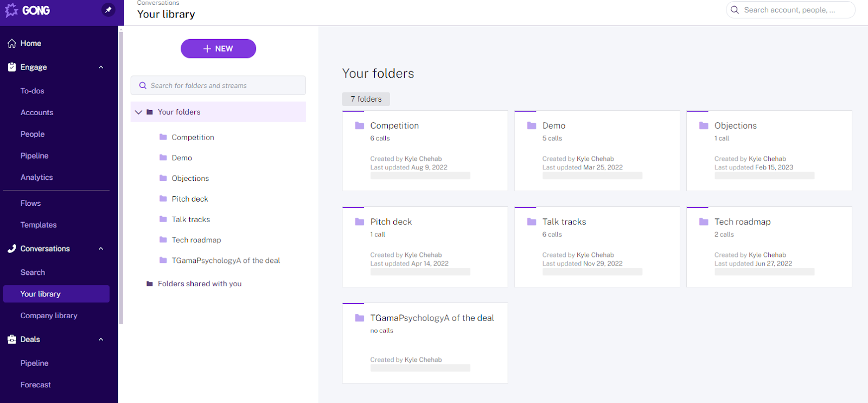The image size is (868, 403).
Task: Collapse the Conversations section chevron
Action: pyautogui.click(x=101, y=249)
